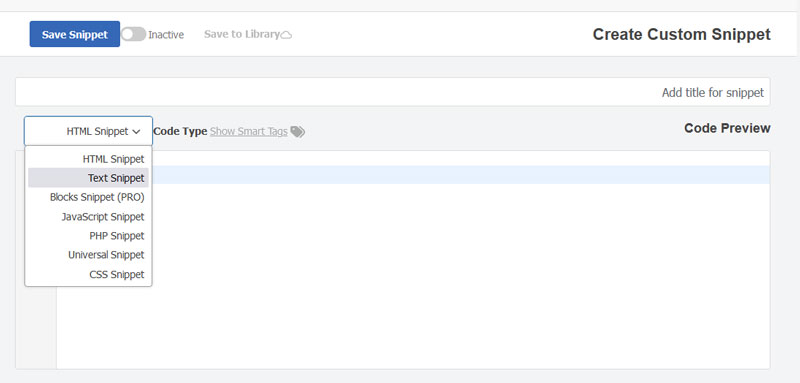This screenshot has height=383, width=800.
Task: Click the chevron arrow in Code Type dropdown
Action: [x=136, y=132]
